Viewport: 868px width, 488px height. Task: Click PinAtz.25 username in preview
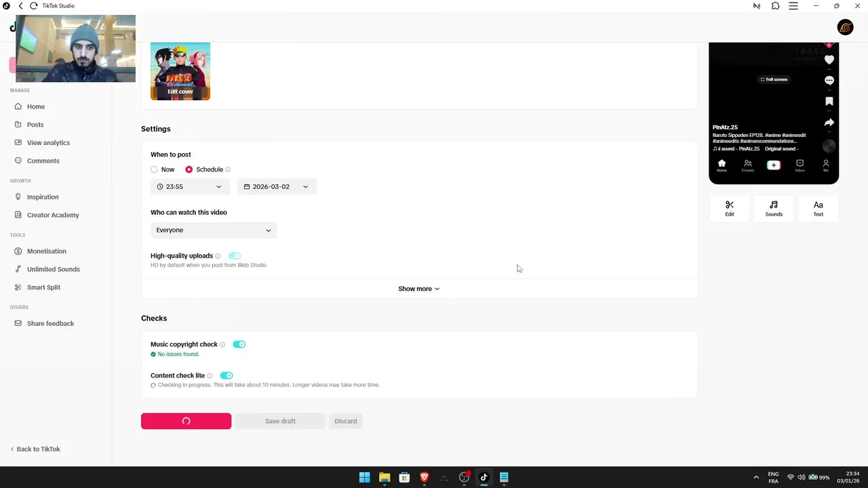click(725, 127)
